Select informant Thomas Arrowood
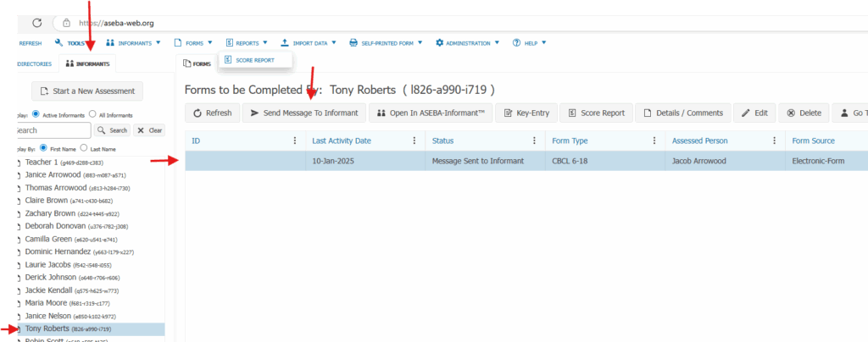868x342 pixels. [77, 188]
